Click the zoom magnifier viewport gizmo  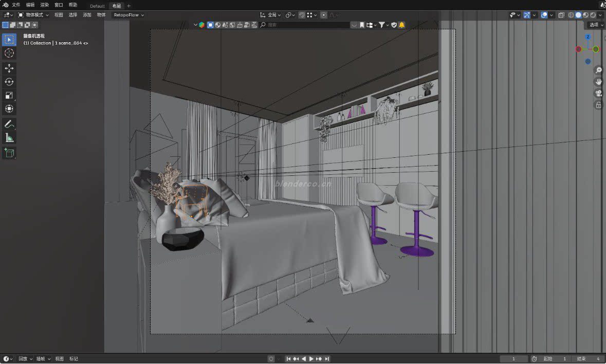pyautogui.click(x=598, y=70)
